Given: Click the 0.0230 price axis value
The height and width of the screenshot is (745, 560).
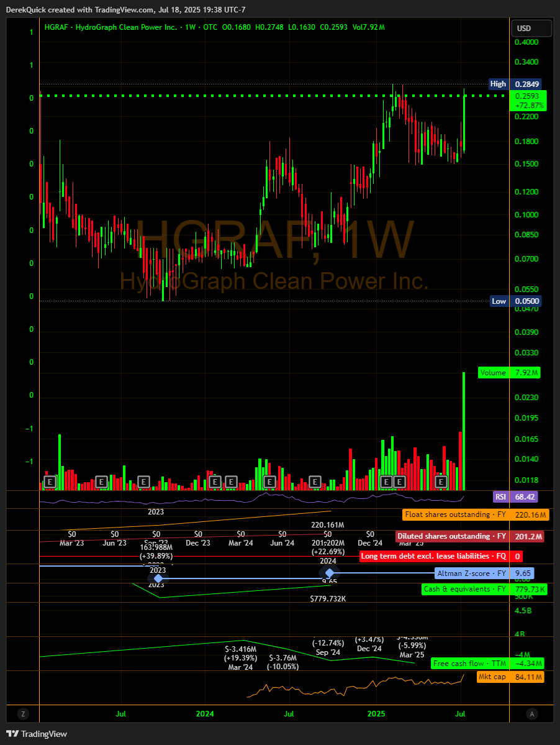Looking at the screenshot, I should point(526,398).
